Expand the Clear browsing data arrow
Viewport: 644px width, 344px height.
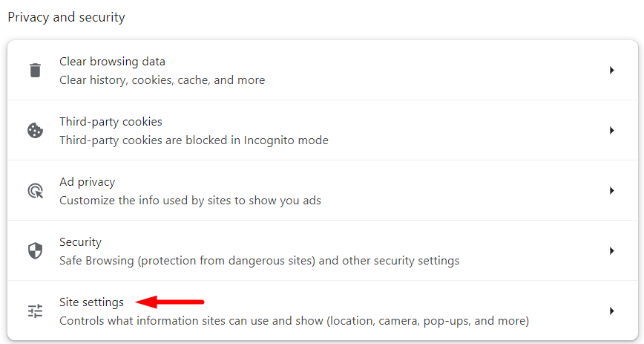click(611, 71)
